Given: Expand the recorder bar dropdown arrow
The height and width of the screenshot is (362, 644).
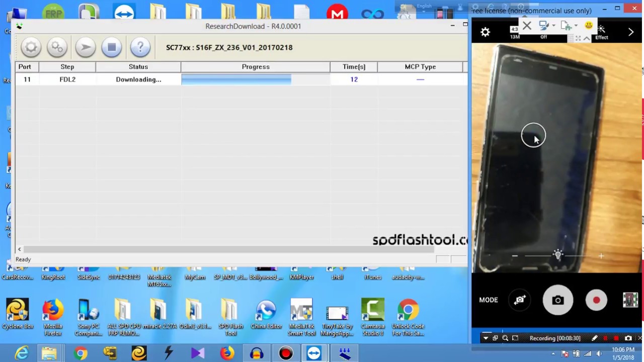Looking at the screenshot, I should 486,338.
